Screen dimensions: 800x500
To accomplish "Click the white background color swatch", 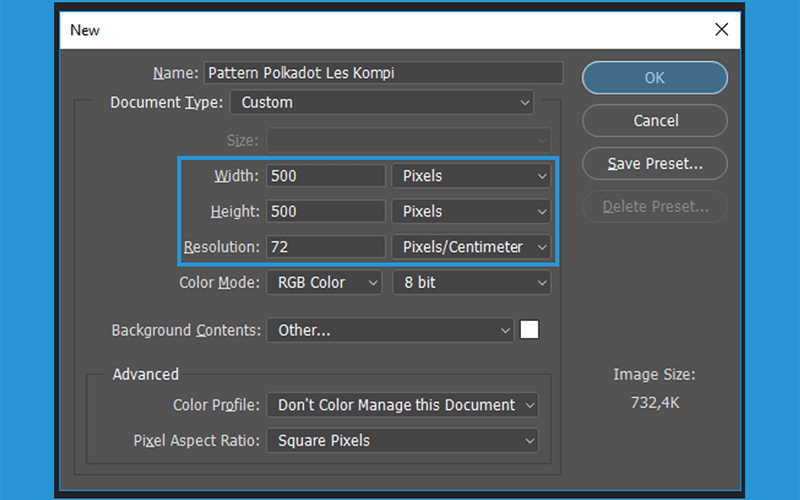I will pyautogui.click(x=529, y=330).
